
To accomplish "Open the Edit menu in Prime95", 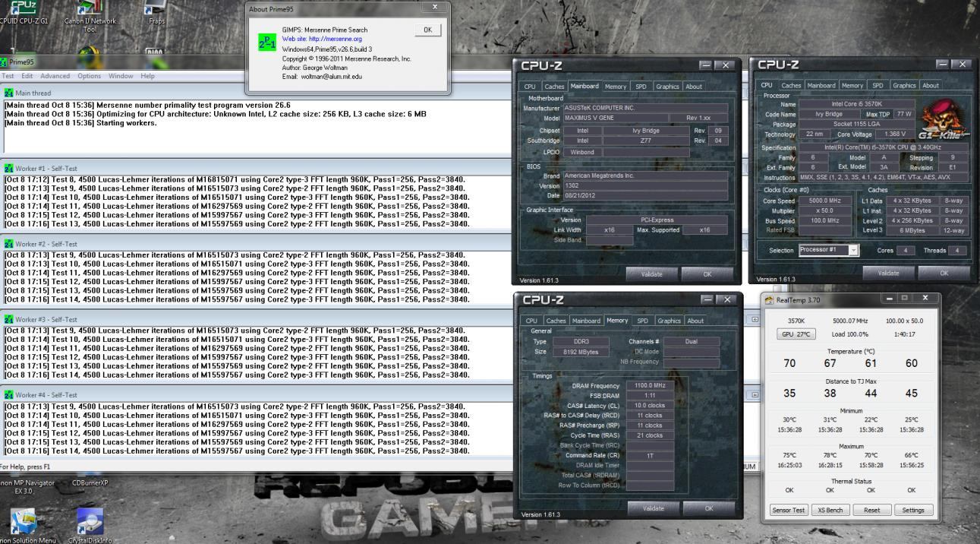I will coord(27,76).
